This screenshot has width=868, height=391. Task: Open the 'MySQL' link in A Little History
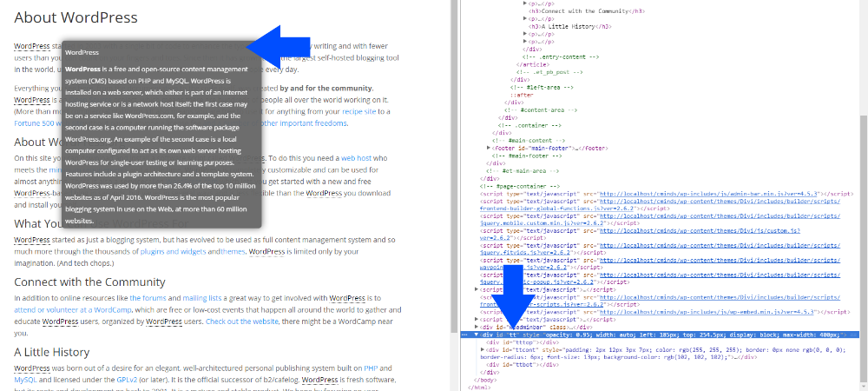(x=25, y=380)
